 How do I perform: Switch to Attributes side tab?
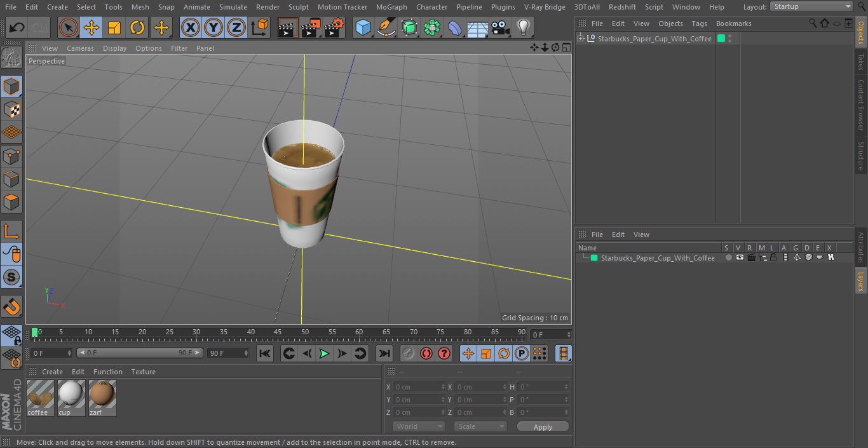point(861,247)
